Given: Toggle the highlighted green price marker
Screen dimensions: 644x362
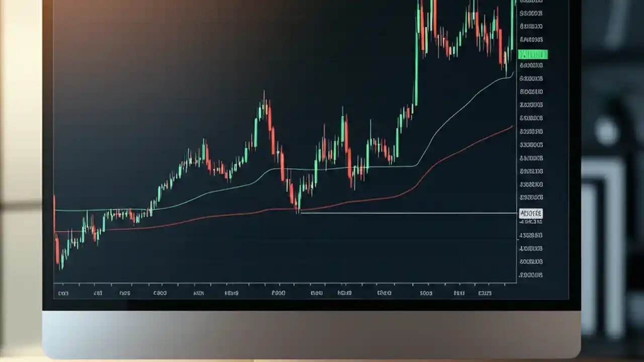Looking at the screenshot, I should point(532,54).
